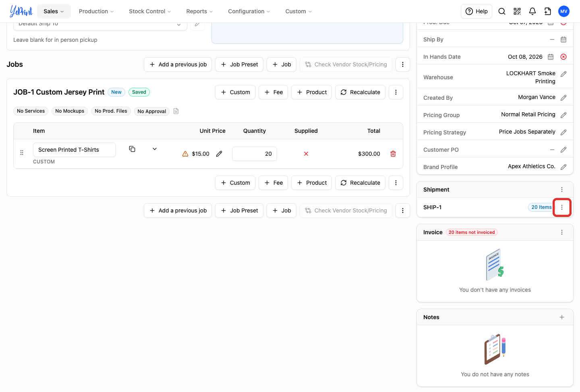The width and height of the screenshot is (580, 392).
Task: Click the price warning triangle icon
Action: tap(185, 154)
